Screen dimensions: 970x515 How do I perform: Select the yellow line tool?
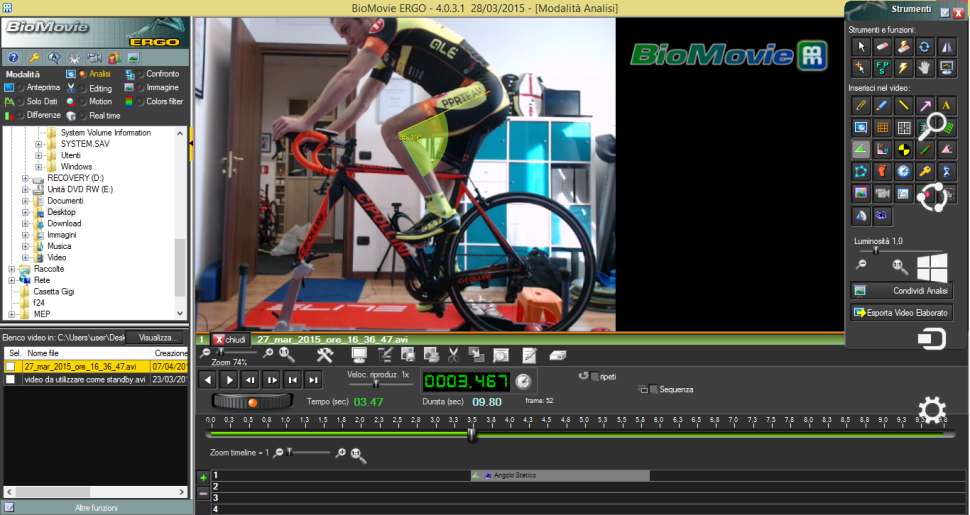(x=903, y=105)
